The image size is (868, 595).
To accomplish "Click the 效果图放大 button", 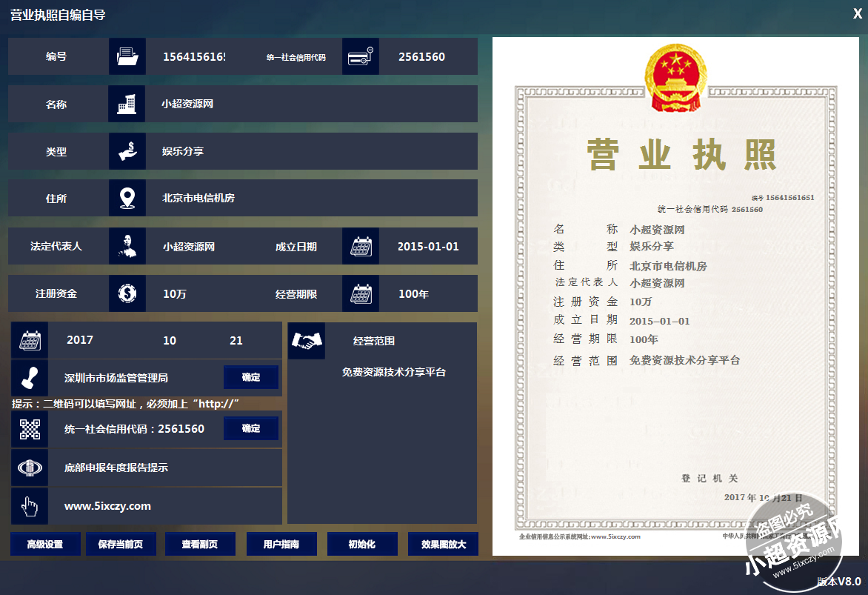I will 443,544.
